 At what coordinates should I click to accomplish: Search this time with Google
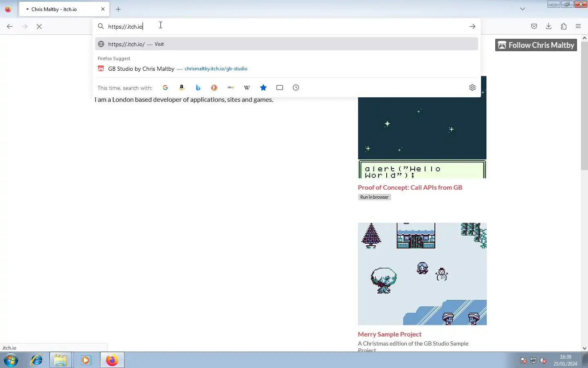tap(165, 88)
